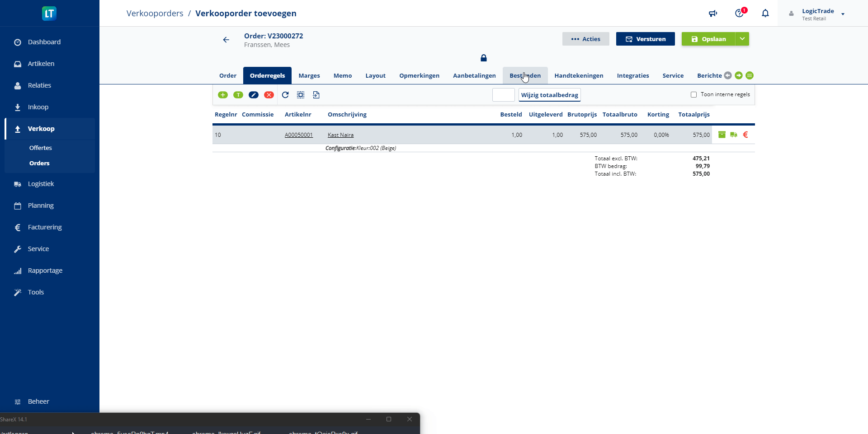Open the LogicTrade user account menu

(x=818, y=14)
